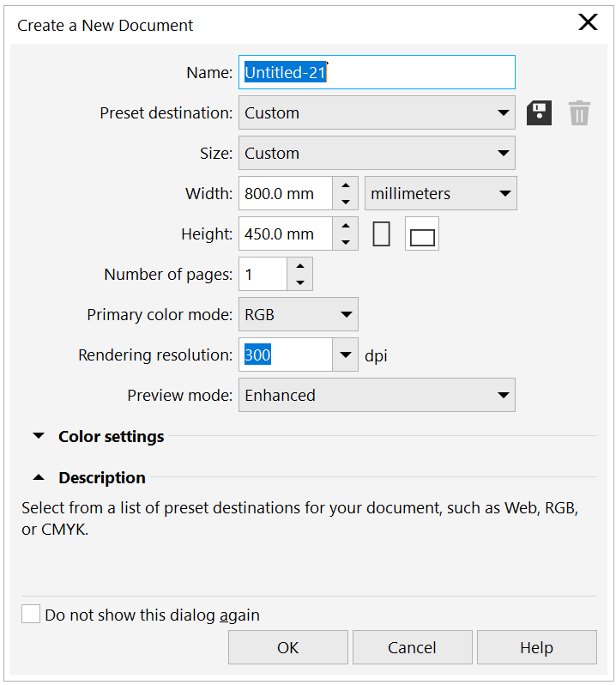Enable 'Do not show this dialog again'
616x685 pixels.
pos(31,615)
